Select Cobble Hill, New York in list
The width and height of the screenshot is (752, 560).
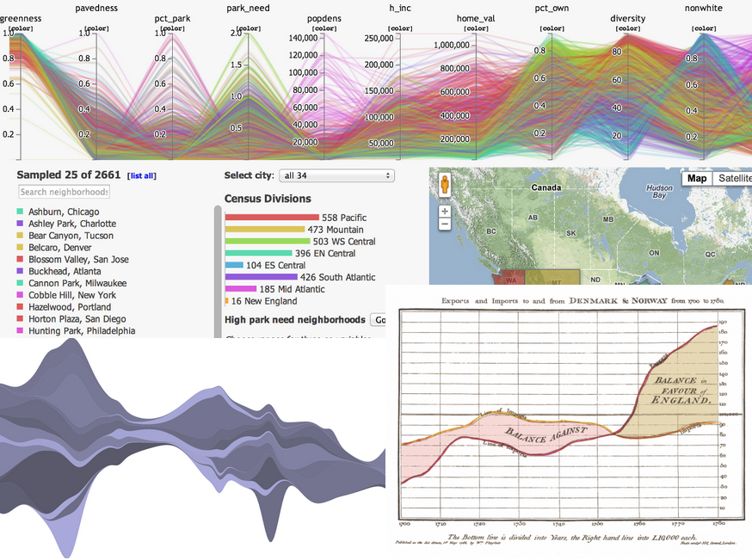(72, 295)
